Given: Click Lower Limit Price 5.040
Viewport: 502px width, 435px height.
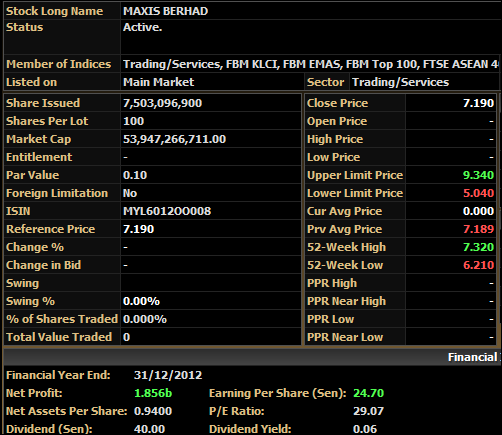Looking at the screenshot, I should coord(478,193).
